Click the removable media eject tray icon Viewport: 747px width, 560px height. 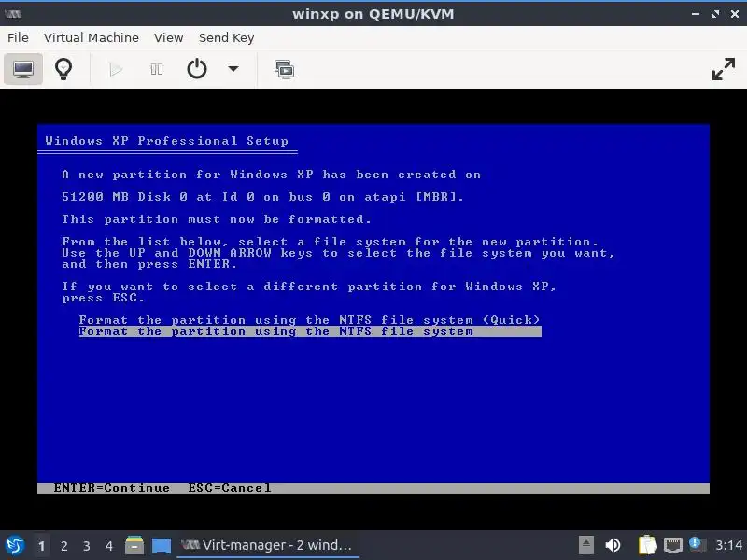point(586,545)
